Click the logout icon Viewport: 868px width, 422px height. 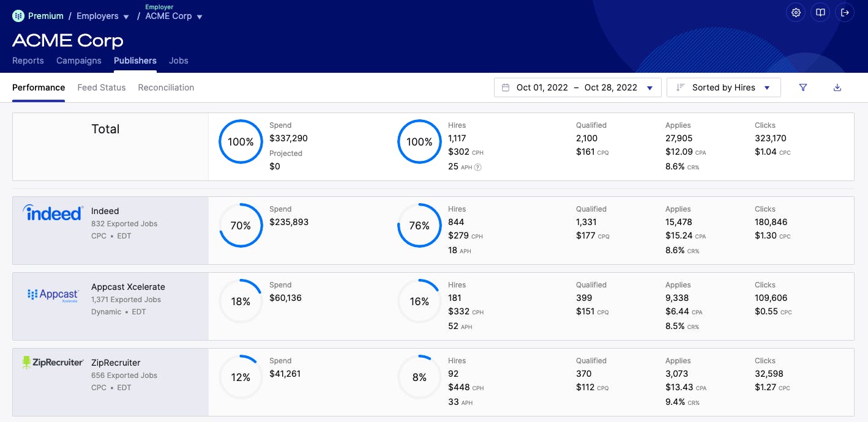pyautogui.click(x=844, y=12)
